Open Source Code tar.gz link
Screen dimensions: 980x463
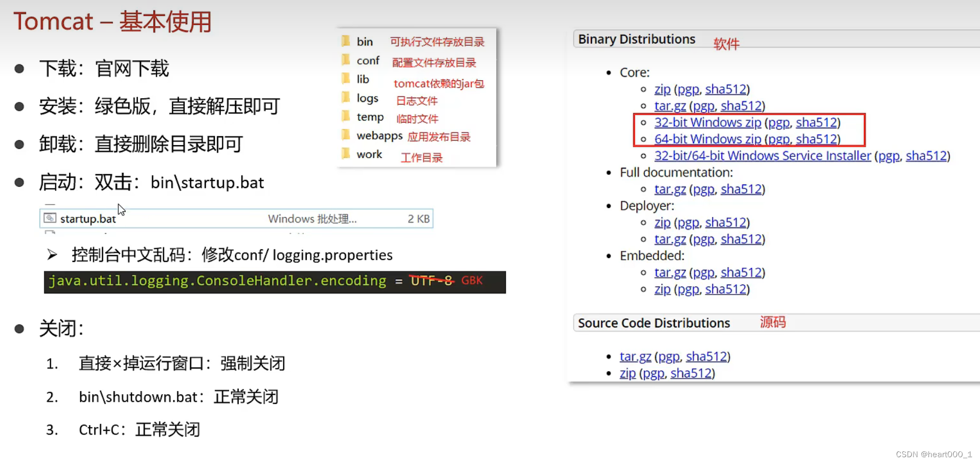pyautogui.click(x=635, y=356)
